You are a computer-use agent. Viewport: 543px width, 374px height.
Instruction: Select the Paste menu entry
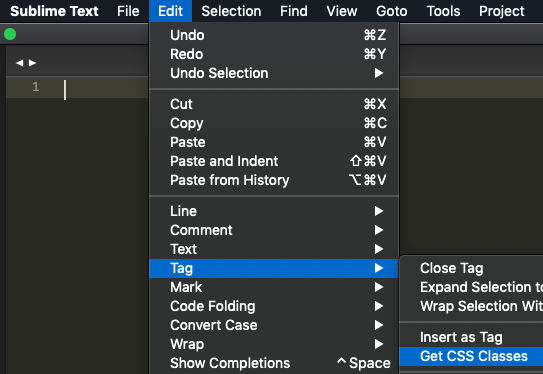coord(274,142)
